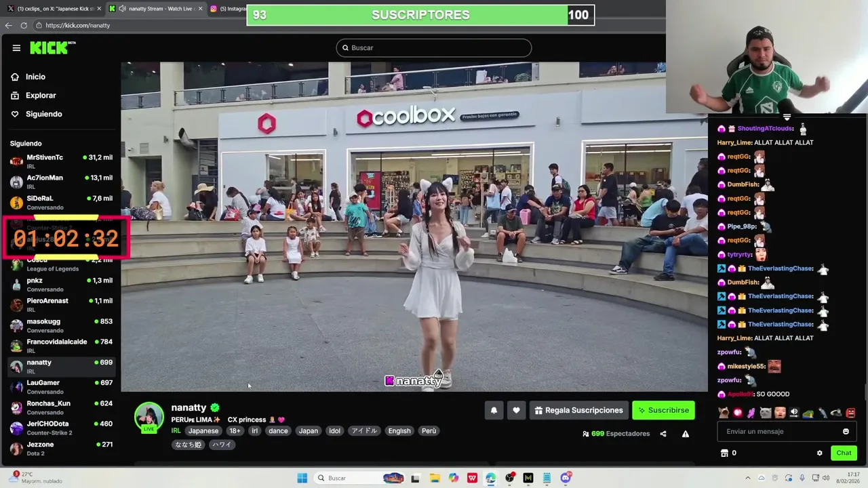Select the Japan tag
The image size is (868, 488).
(x=309, y=431)
